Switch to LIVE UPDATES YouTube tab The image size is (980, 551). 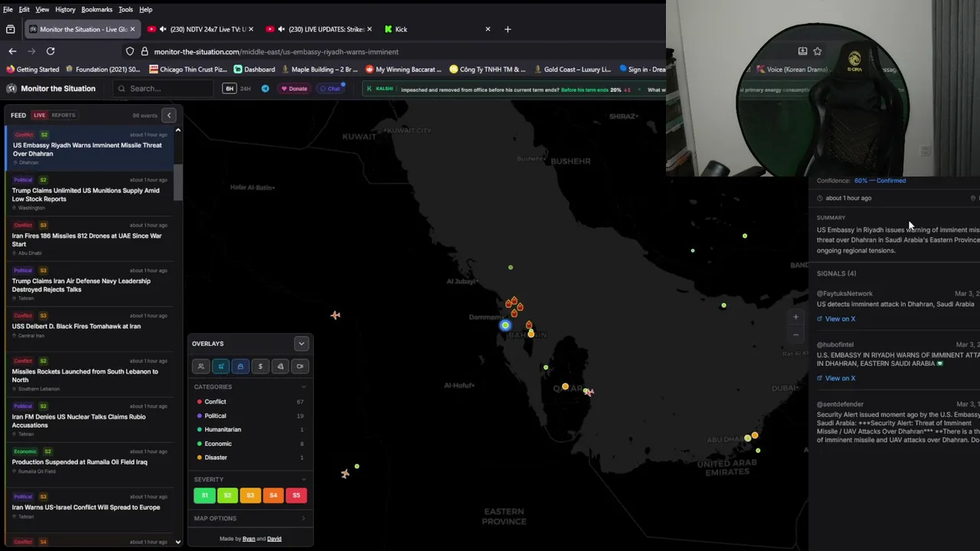(319, 29)
